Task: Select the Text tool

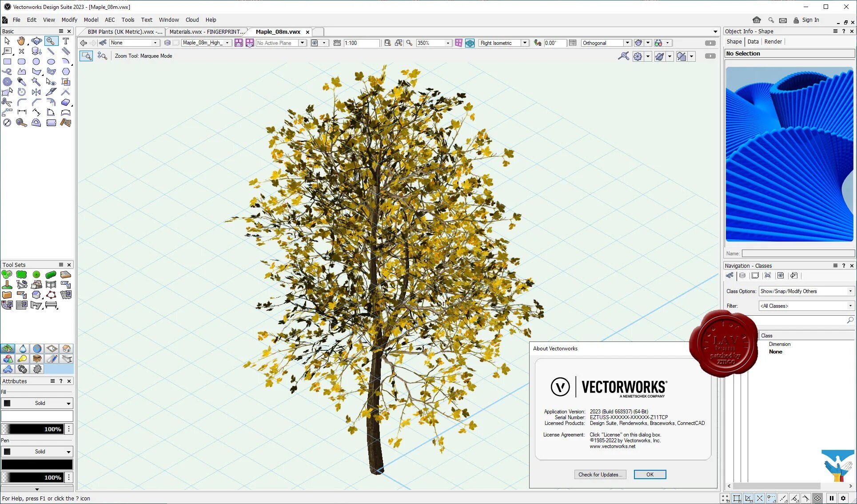Action: (x=66, y=41)
